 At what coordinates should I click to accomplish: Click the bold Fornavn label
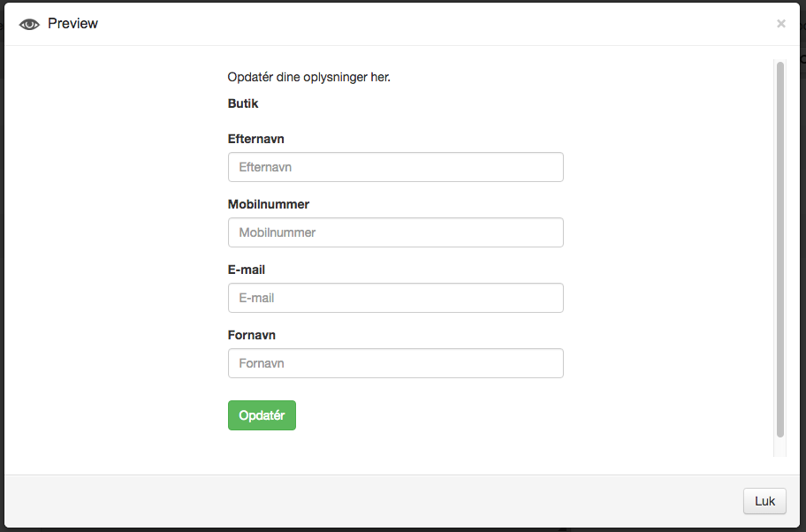click(x=251, y=335)
